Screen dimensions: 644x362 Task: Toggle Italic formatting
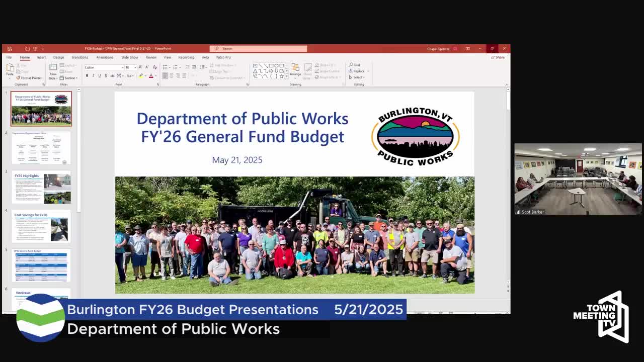click(x=93, y=76)
